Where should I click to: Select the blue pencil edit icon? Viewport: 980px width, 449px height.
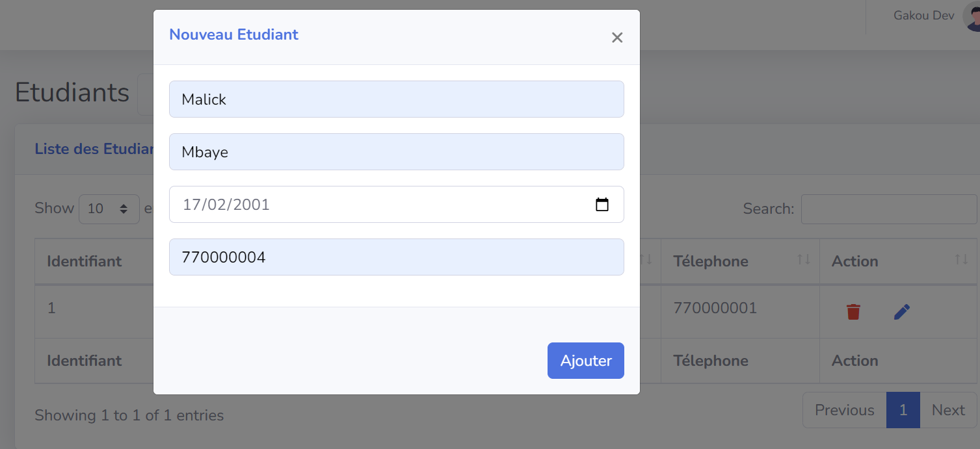tap(902, 311)
